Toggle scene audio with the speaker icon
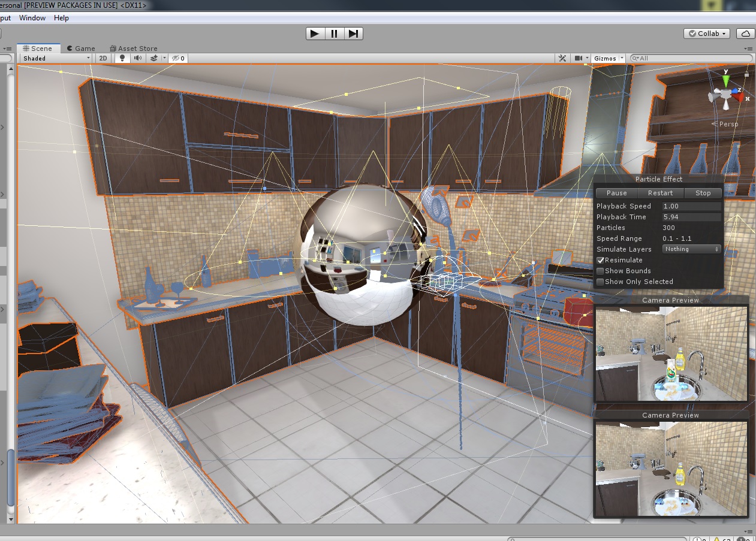Viewport: 756px width, 541px height. pos(138,58)
